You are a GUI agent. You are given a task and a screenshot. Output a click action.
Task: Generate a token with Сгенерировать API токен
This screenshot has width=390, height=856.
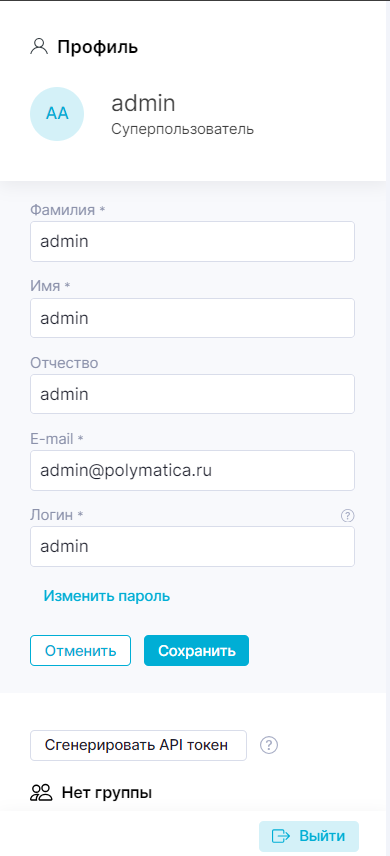pyautogui.click(x=138, y=745)
